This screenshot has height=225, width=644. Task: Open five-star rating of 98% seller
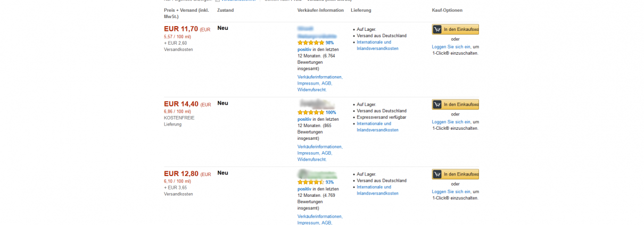(x=311, y=43)
